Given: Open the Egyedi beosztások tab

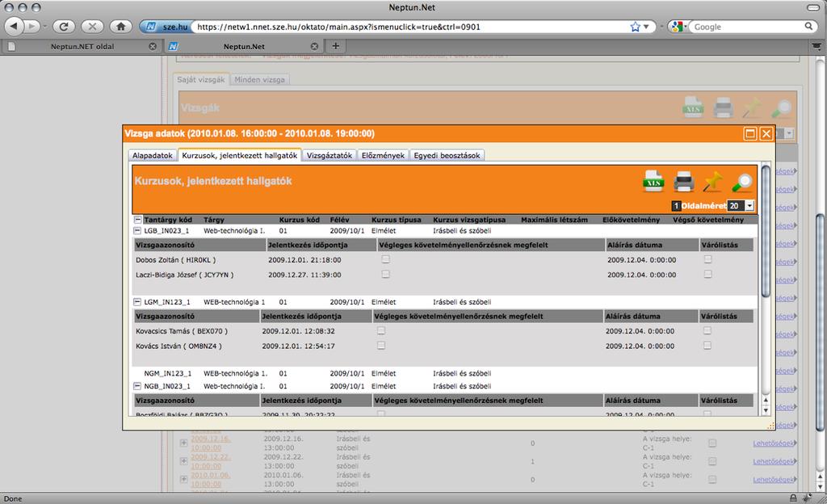Looking at the screenshot, I should pos(447,156).
